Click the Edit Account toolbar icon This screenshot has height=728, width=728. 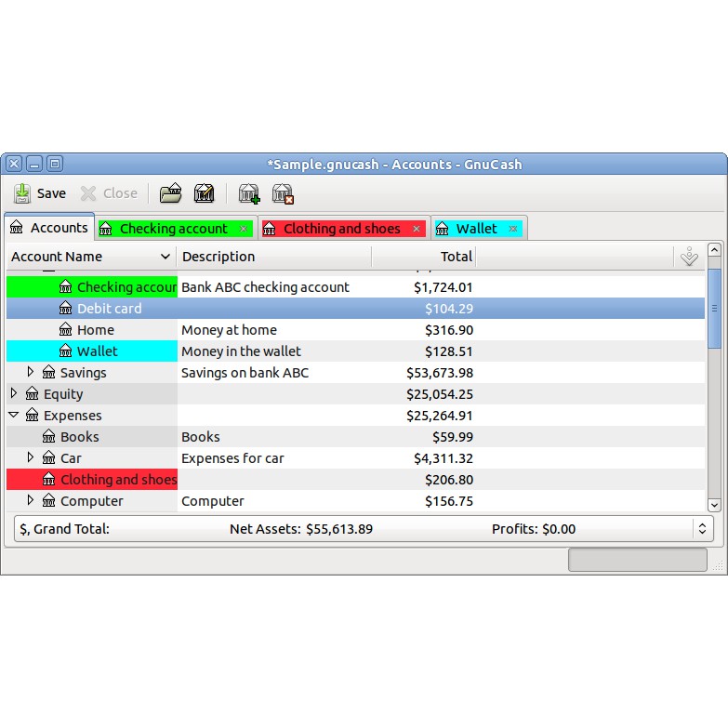[204, 193]
